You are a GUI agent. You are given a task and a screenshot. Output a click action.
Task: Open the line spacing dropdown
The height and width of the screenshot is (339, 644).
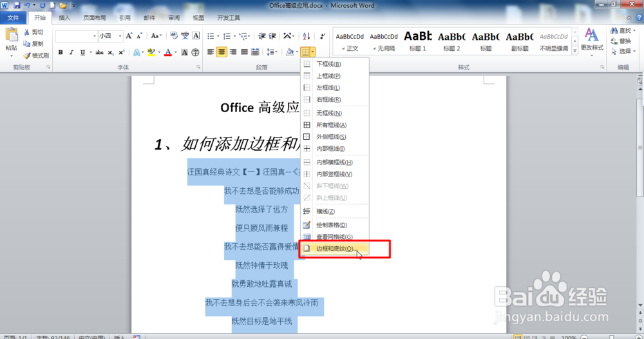click(x=272, y=52)
